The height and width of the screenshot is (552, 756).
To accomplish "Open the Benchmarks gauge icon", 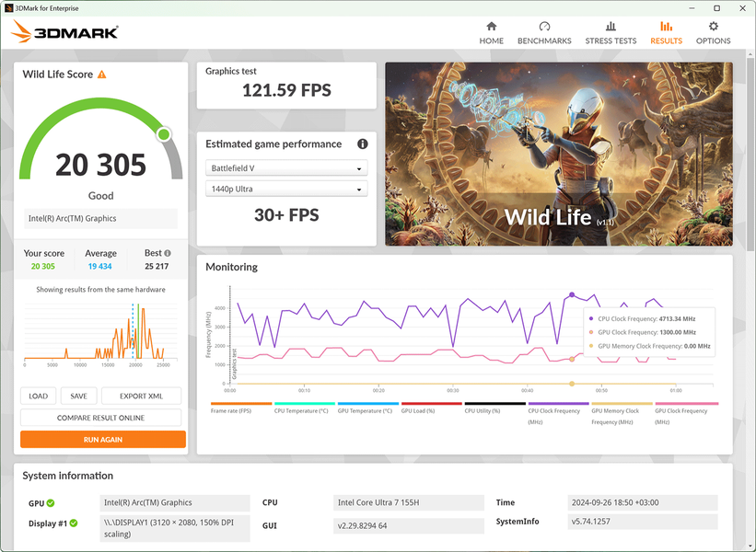I will (544, 26).
